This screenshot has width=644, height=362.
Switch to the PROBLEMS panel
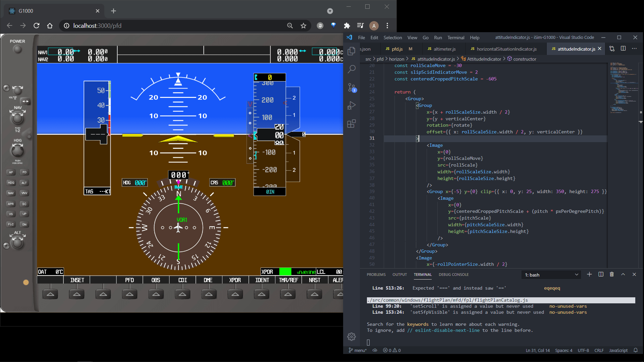[376, 275]
